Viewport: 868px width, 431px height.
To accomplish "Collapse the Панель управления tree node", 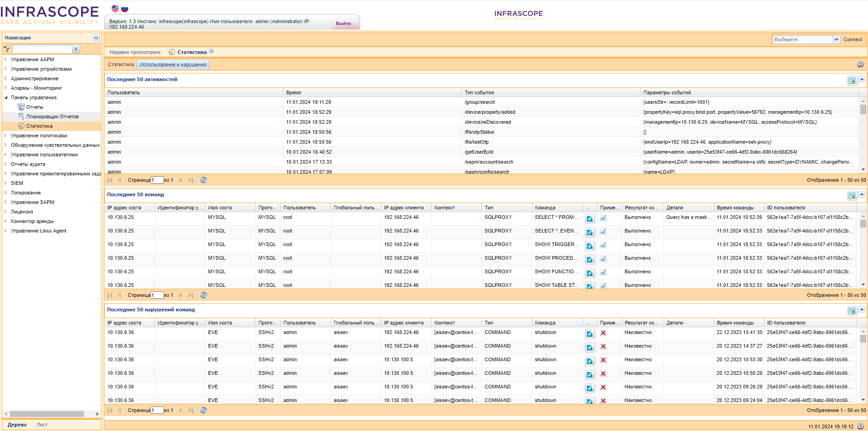I will coord(6,97).
